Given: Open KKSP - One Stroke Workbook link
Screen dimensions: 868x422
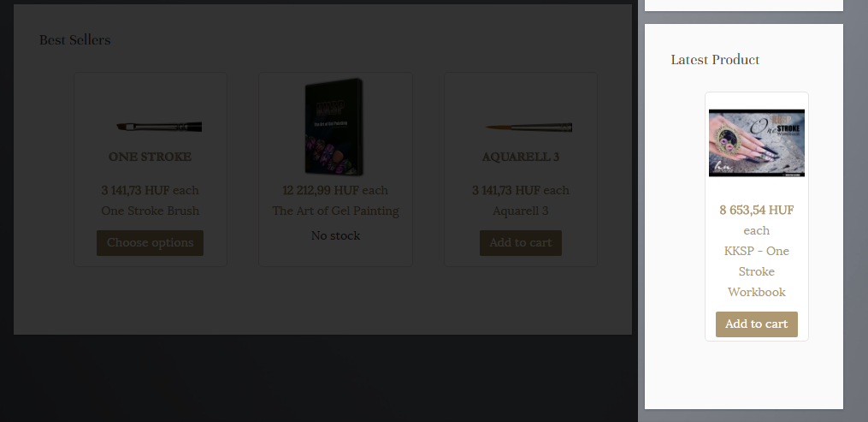Looking at the screenshot, I should (756, 271).
